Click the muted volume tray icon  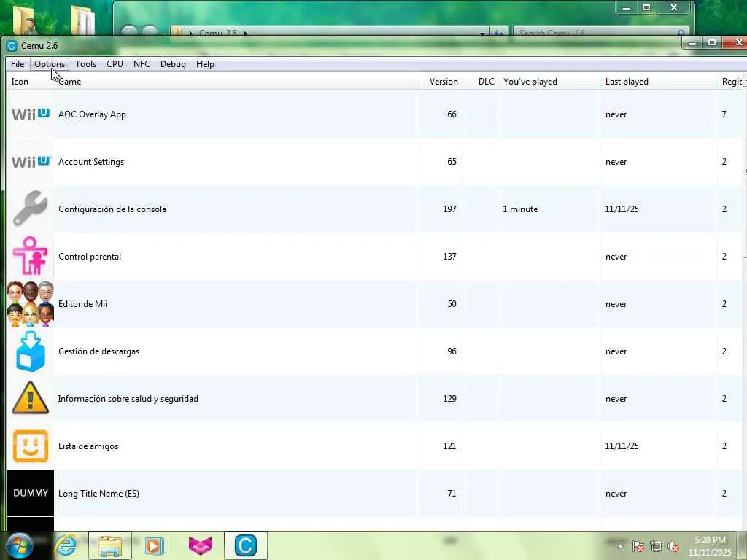click(673, 546)
